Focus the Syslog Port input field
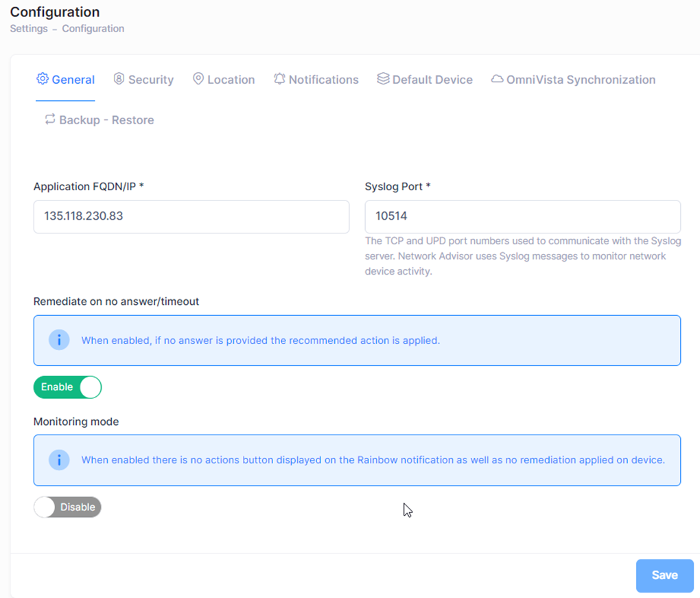 coord(522,217)
